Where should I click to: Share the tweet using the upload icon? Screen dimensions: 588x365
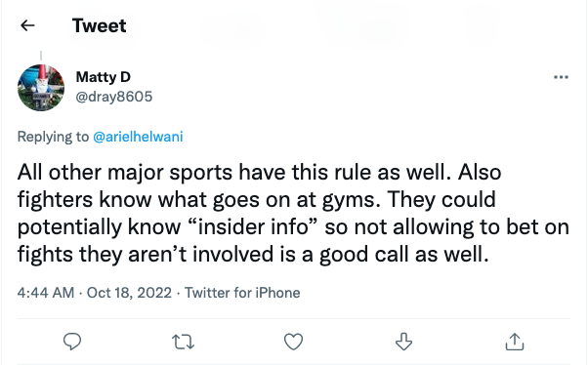click(515, 341)
